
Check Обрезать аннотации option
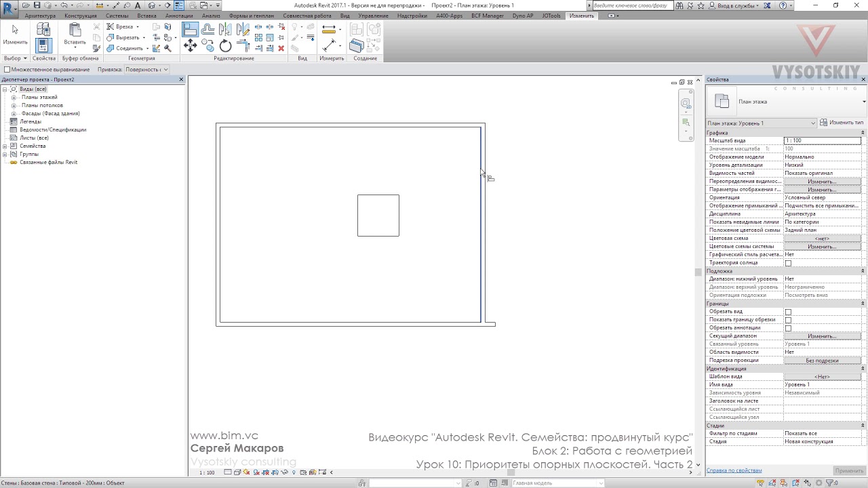[788, 328]
